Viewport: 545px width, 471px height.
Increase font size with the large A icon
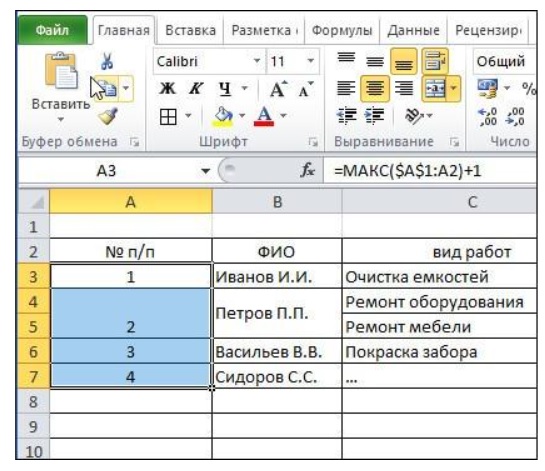[278, 89]
